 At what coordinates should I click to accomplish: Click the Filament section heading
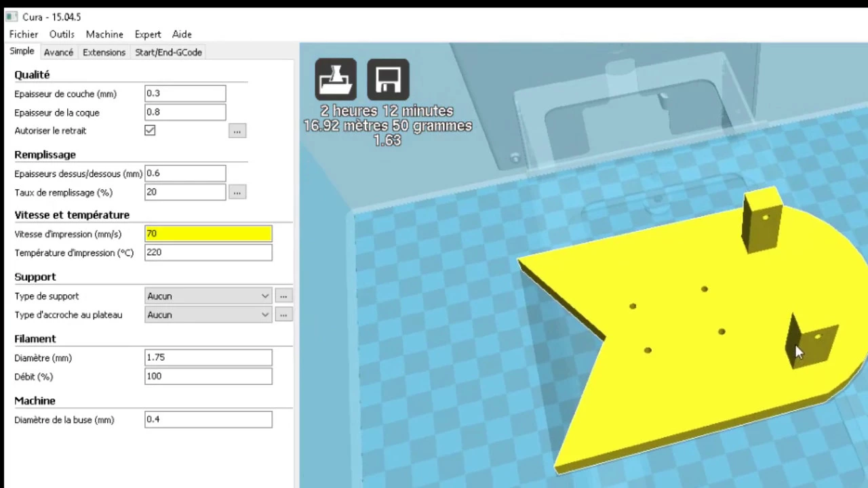coord(35,339)
